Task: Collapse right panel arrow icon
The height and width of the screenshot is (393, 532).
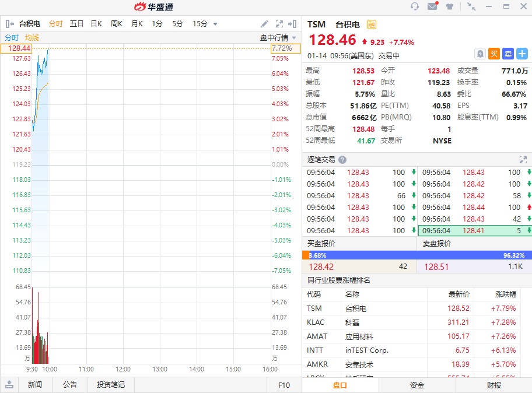Action: click(x=292, y=24)
